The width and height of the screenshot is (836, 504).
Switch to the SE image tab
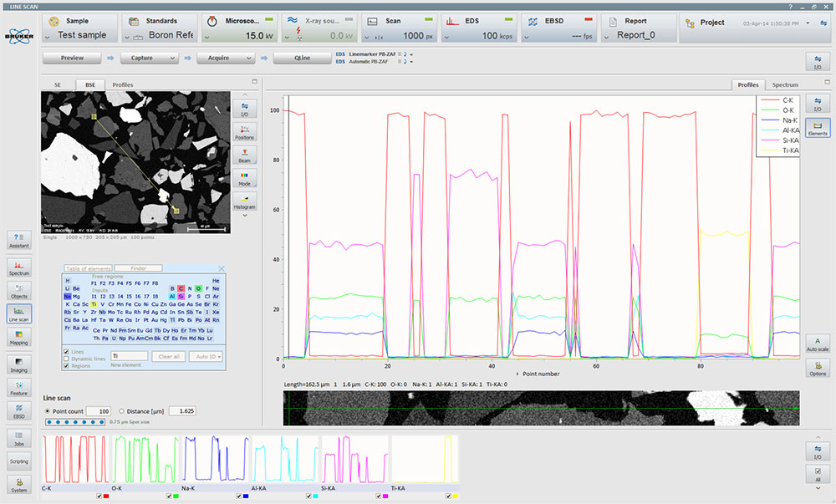click(x=58, y=84)
